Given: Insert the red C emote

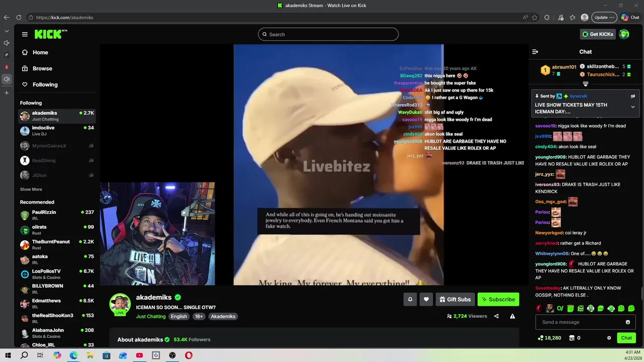Looking at the screenshot, I should (539, 308).
